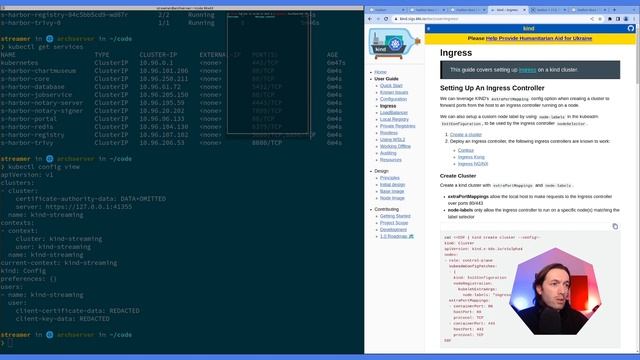Open the Working Offline sidebar link
The height and width of the screenshot is (360, 640).
tap(396, 147)
